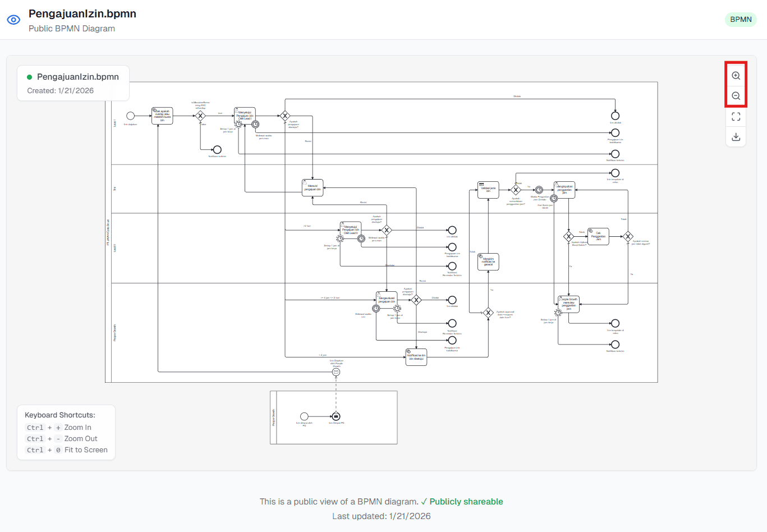Zoom out of the BPMN diagram
The width and height of the screenshot is (767, 532).
(x=736, y=95)
